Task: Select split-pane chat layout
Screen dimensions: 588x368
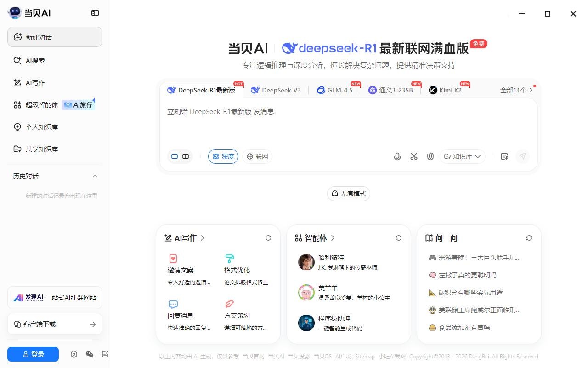Action: [186, 156]
